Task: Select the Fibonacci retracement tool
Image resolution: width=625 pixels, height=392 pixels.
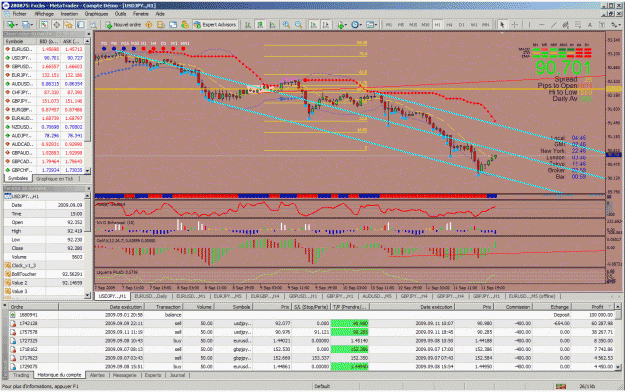Action: click(x=578, y=25)
